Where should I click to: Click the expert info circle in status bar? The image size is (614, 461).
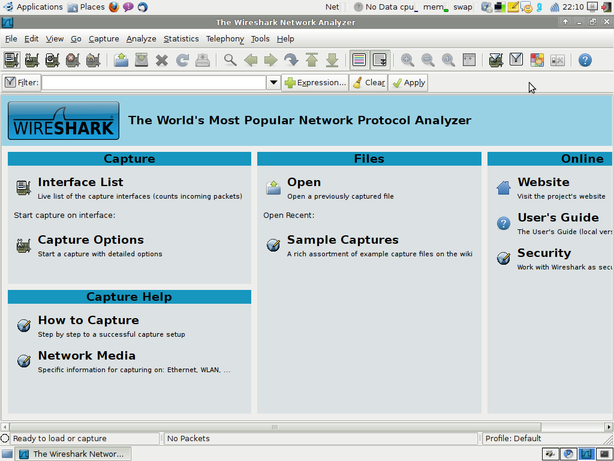point(5,438)
